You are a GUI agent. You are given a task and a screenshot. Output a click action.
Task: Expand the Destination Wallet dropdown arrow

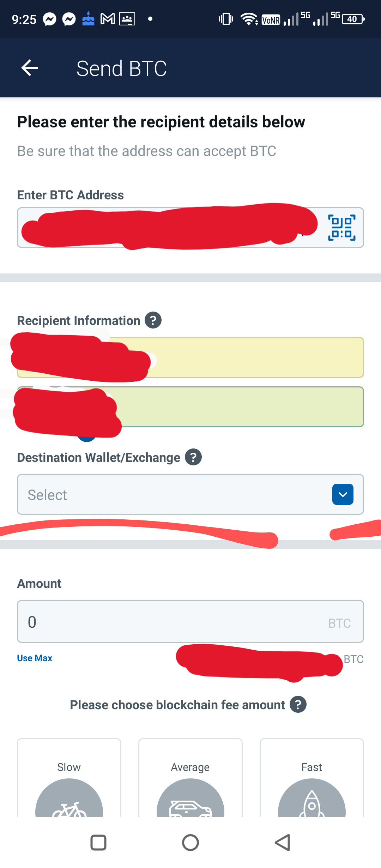pos(343,494)
